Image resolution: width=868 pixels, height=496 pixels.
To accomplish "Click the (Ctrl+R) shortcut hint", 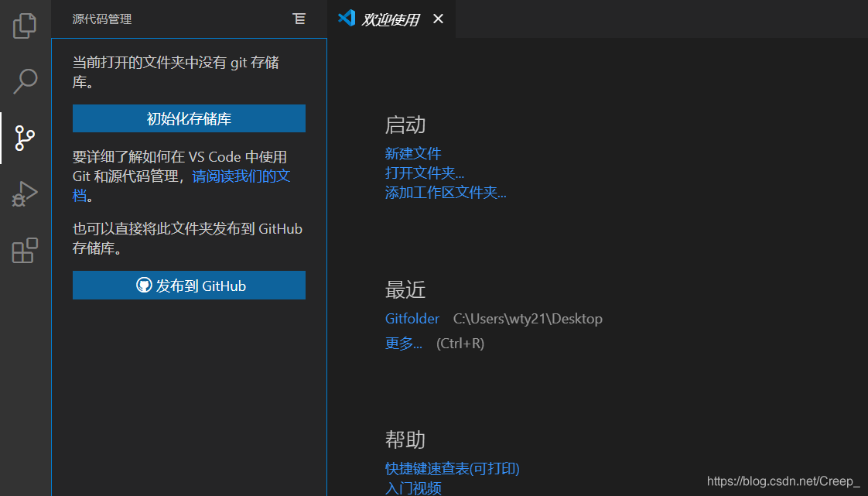I will (460, 344).
